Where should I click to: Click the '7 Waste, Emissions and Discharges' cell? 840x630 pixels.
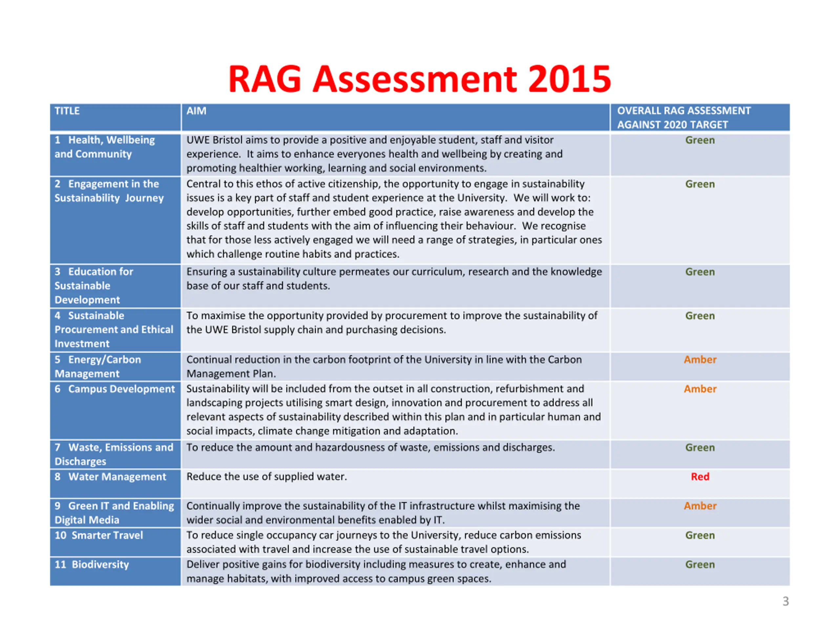pyautogui.click(x=115, y=454)
